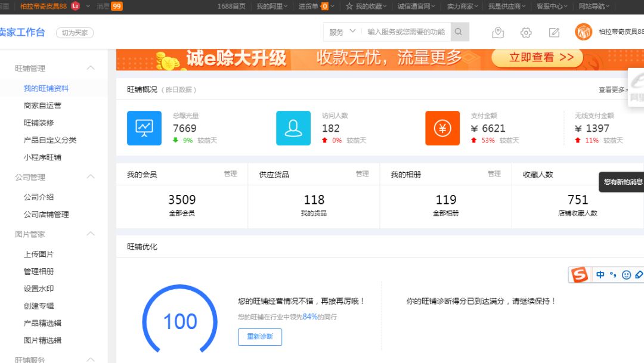Open 查看更多 link in 旺铺概况

click(x=613, y=89)
